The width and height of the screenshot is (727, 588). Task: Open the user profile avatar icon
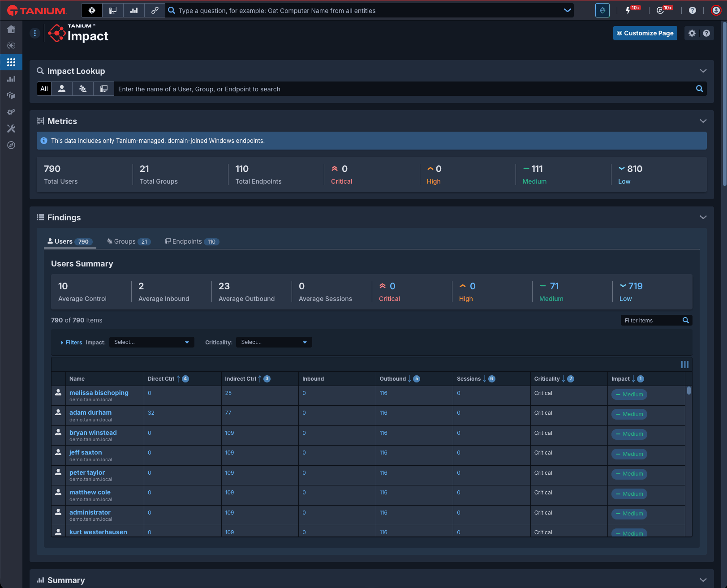[716, 10]
